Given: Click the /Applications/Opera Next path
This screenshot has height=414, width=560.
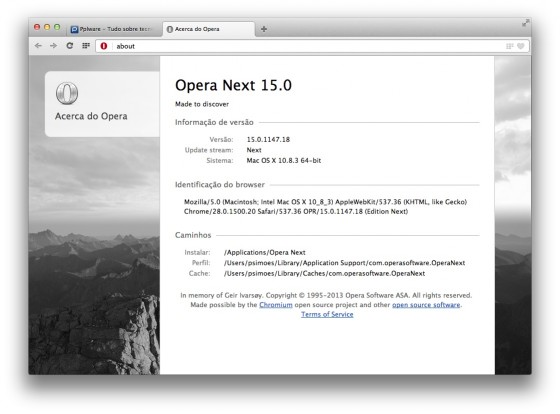Looking at the screenshot, I should pos(265,252).
